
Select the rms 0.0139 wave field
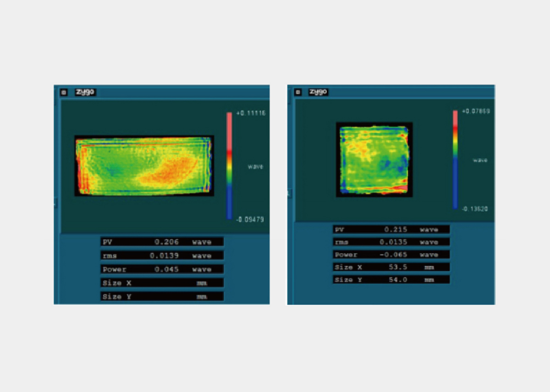click(x=162, y=256)
